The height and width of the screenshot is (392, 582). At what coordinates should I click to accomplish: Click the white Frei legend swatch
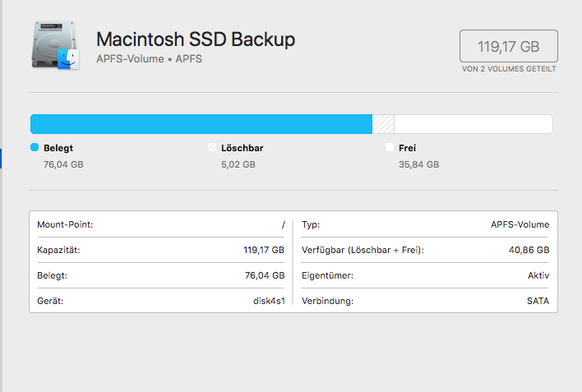point(390,148)
